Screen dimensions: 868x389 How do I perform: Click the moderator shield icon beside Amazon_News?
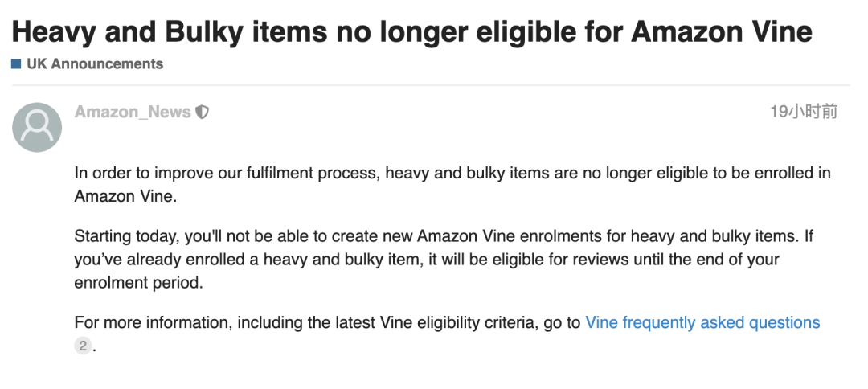click(x=203, y=113)
